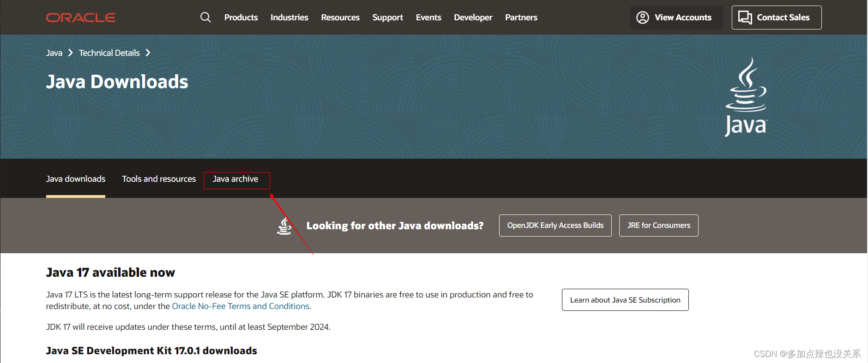
Task: Open the Support menu
Action: coord(388,18)
